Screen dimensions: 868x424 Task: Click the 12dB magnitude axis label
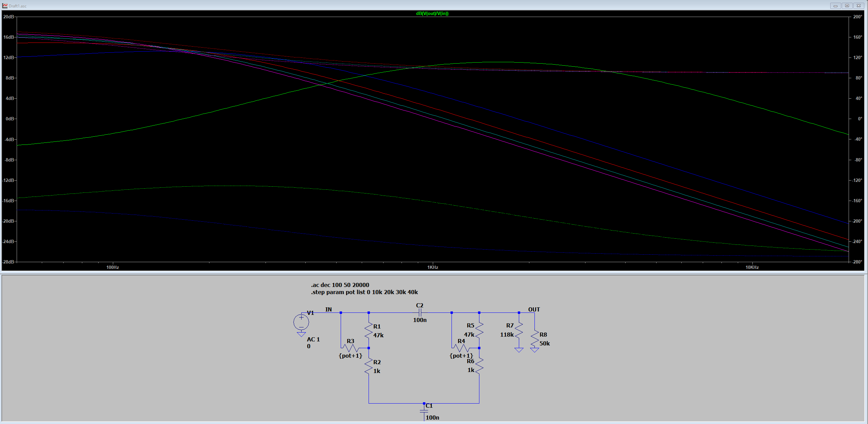coord(8,58)
